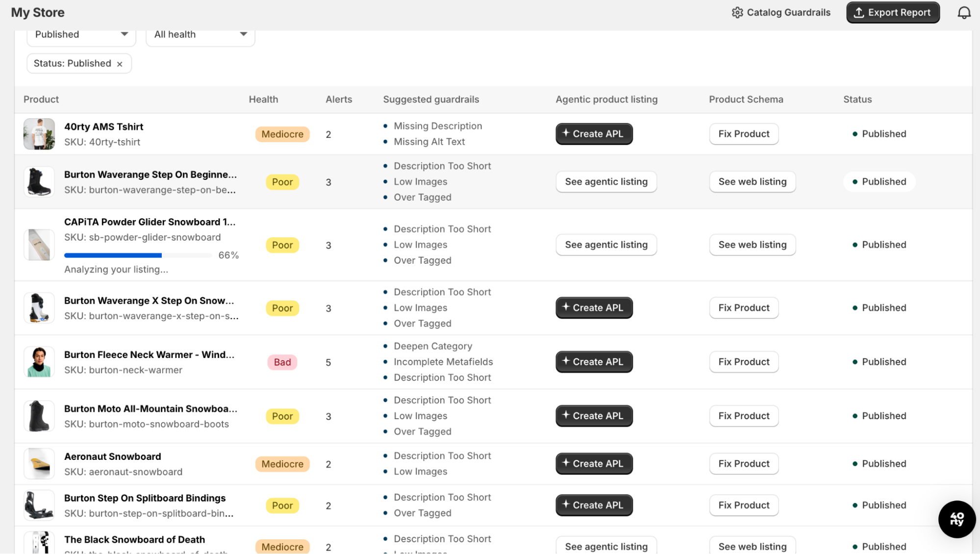Open Burton Waverange X Step On thumbnail
The height and width of the screenshot is (554, 980).
(39, 308)
